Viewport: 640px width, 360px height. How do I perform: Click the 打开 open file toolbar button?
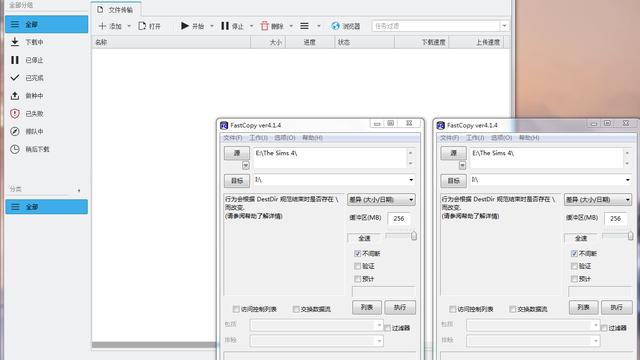149,26
